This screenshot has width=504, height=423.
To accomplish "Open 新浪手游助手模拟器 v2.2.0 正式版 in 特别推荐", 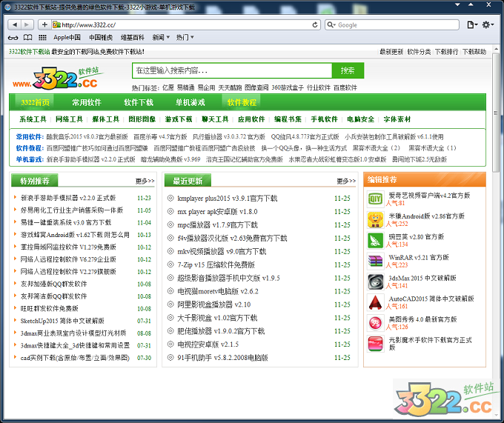I will 68,198.
